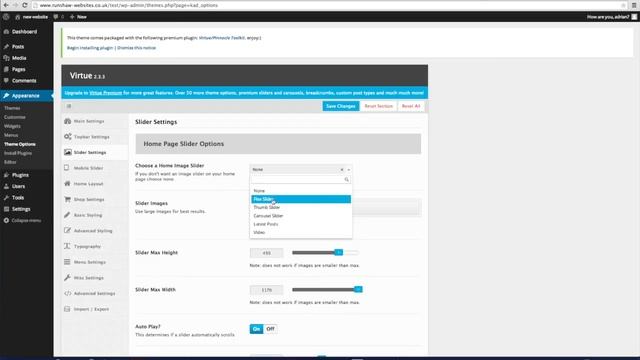Open the browser menu icon
This screenshot has height=360, width=640.
point(634,5)
